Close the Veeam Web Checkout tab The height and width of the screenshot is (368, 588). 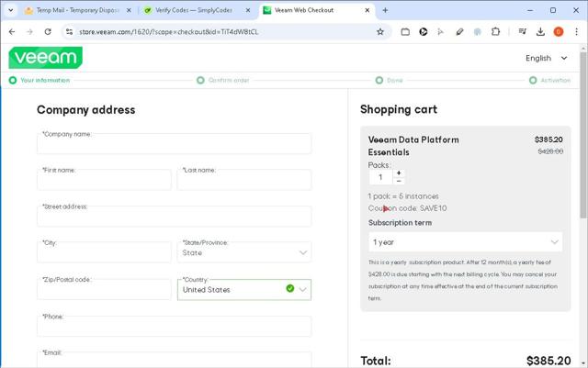click(x=367, y=10)
